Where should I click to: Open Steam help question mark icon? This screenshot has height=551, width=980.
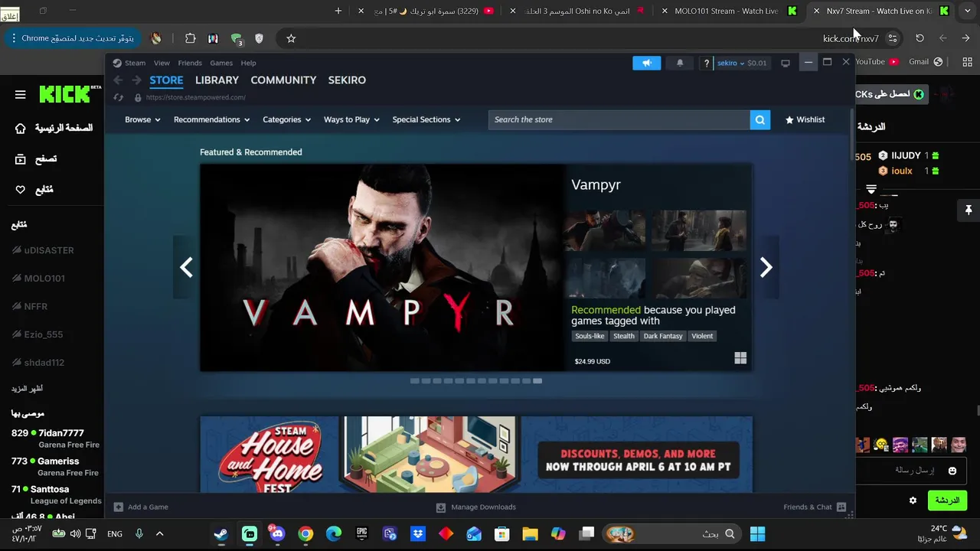pos(707,63)
